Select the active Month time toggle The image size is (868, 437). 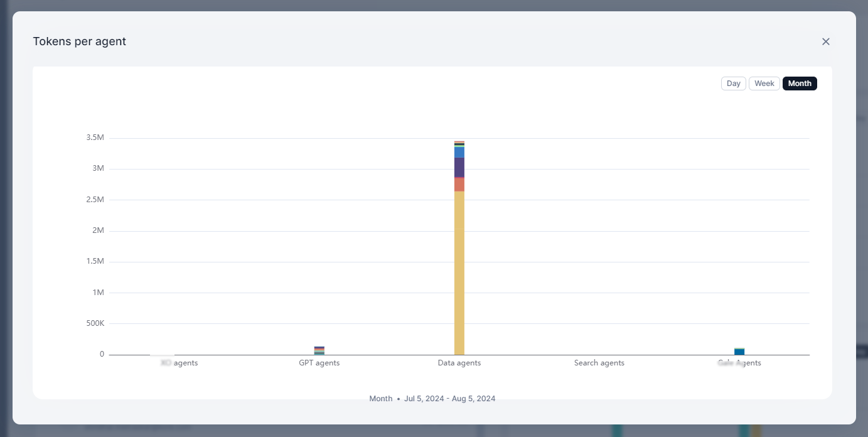(x=799, y=83)
